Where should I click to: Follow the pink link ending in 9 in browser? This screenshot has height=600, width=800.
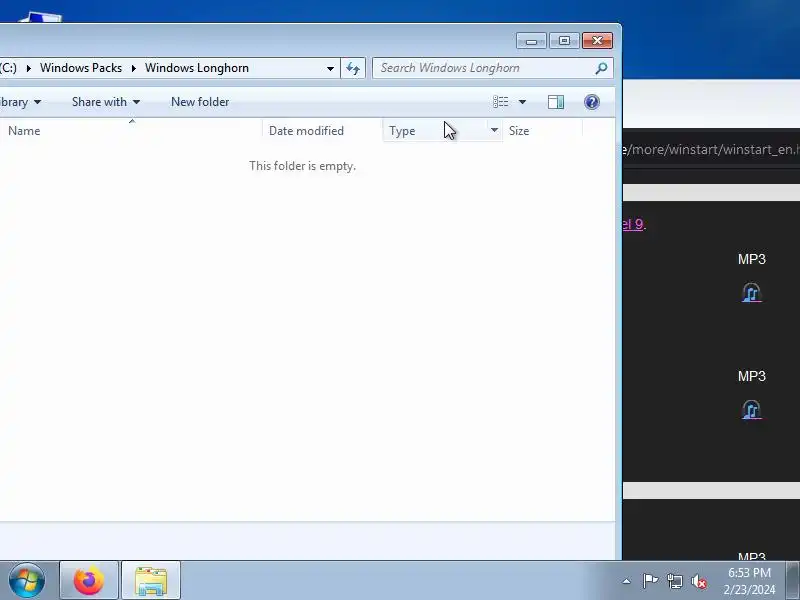[x=633, y=224]
